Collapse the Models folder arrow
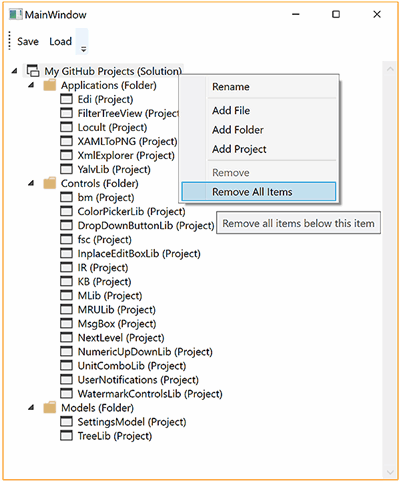Viewport: 400px width, 481px height. point(31,407)
